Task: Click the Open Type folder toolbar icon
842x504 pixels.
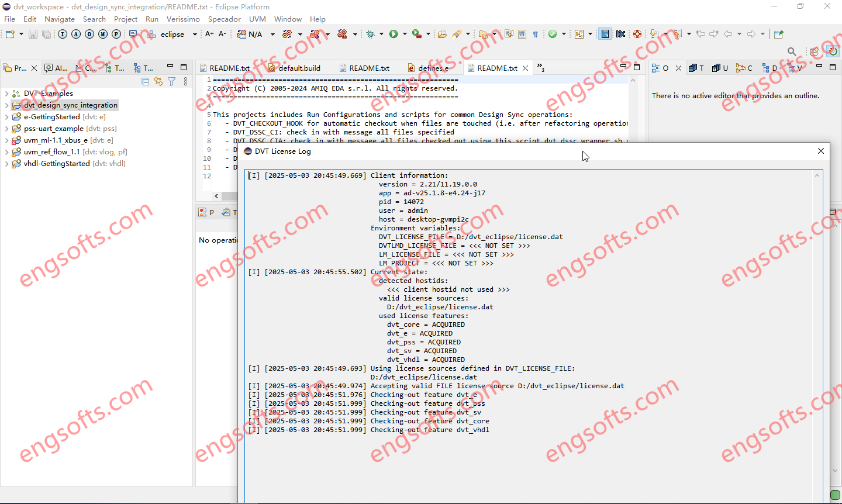Action: pos(442,34)
